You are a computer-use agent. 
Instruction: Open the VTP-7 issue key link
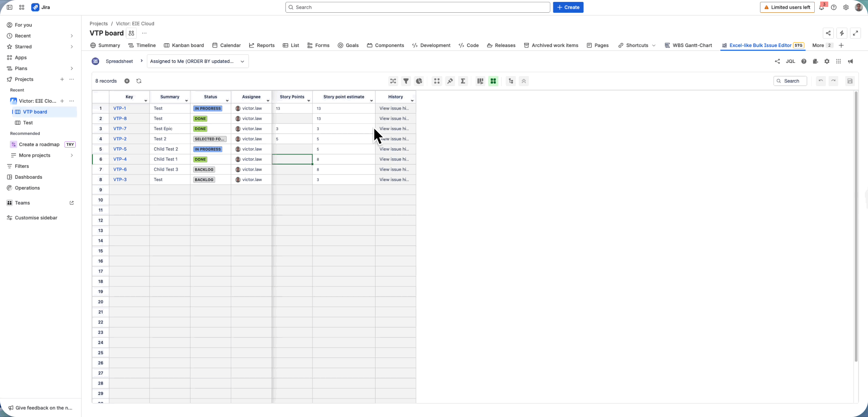pyautogui.click(x=120, y=129)
